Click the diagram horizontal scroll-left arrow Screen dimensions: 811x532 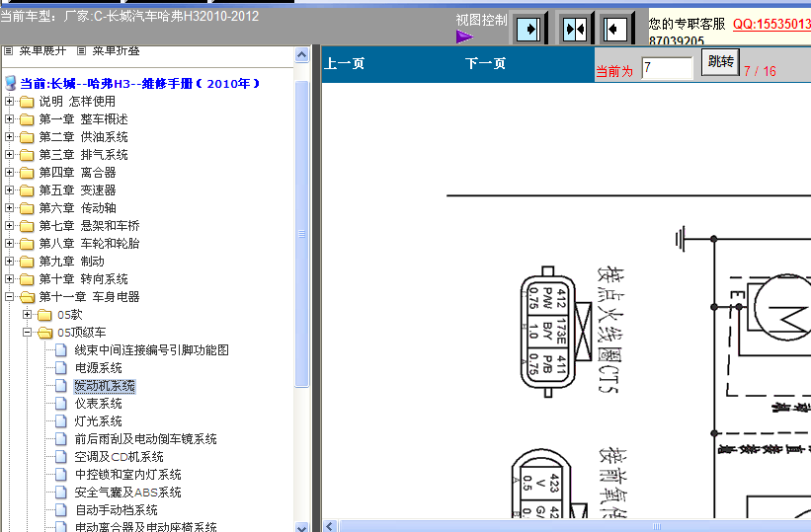[x=330, y=526]
